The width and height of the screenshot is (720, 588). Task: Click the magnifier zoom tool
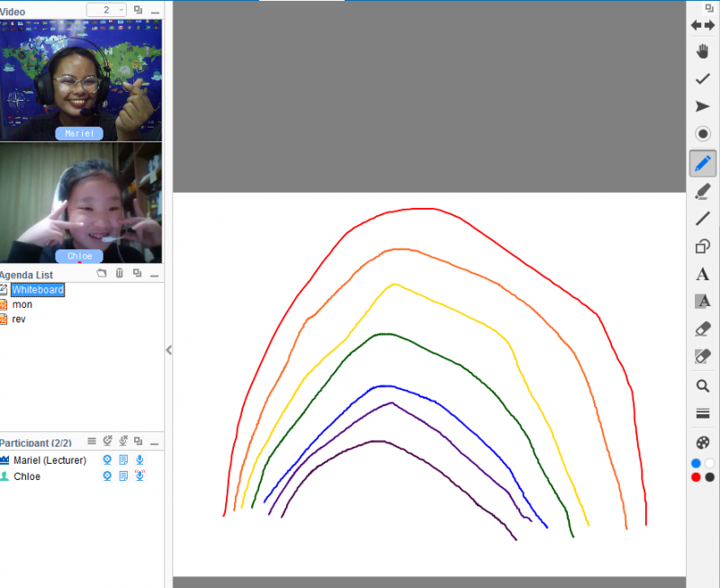pos(703,385)
